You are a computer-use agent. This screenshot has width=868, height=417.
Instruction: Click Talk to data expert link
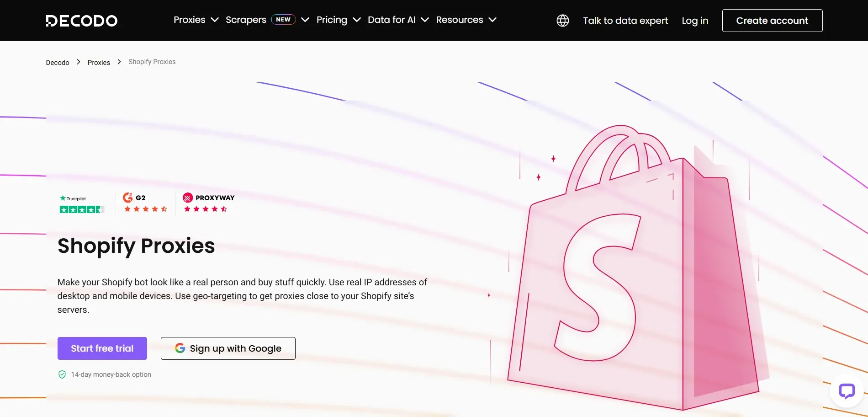625,21
